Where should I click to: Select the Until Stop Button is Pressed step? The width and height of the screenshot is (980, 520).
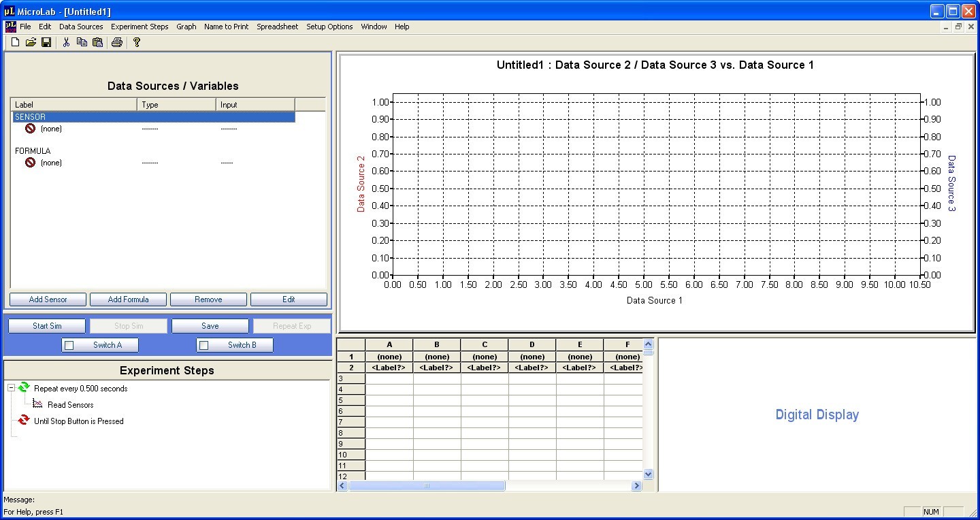79,421
